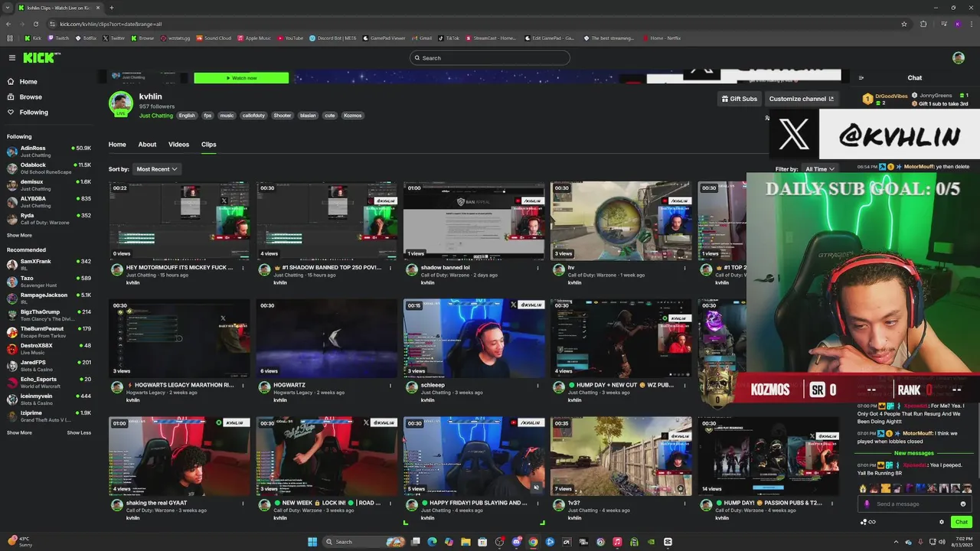Open the Twitch bookmark in bookmarks bar
This screenshot has height=551, width=980.
coord(57,37)
